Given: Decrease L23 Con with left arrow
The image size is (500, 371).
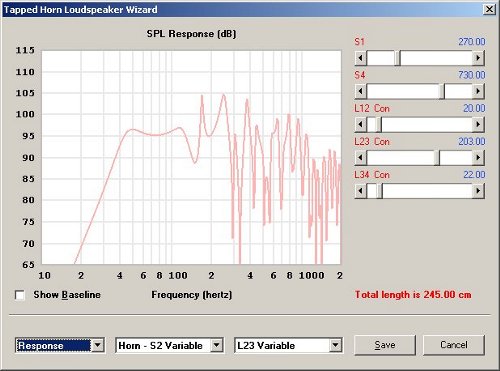Looking at the screenshot, I should (x=361, y=157).
